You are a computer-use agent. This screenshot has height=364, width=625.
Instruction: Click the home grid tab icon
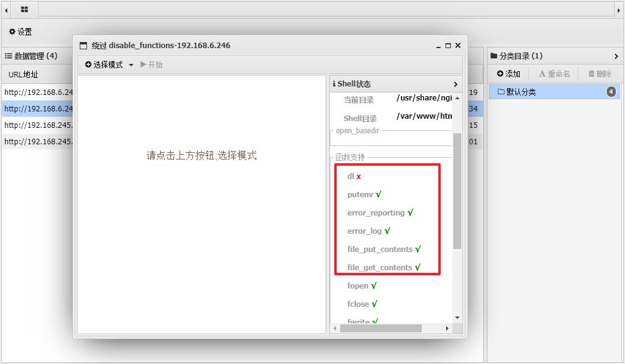[24, 9]
